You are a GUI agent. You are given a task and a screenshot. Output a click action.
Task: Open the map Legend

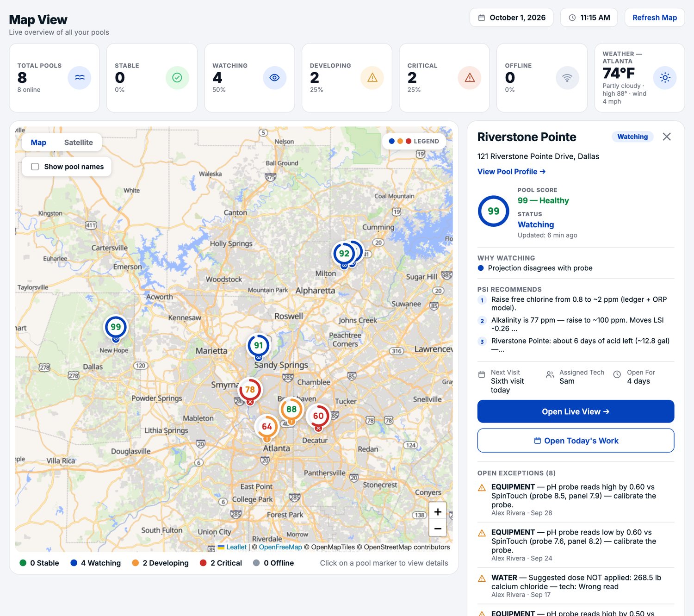click(x=414, y=141)
